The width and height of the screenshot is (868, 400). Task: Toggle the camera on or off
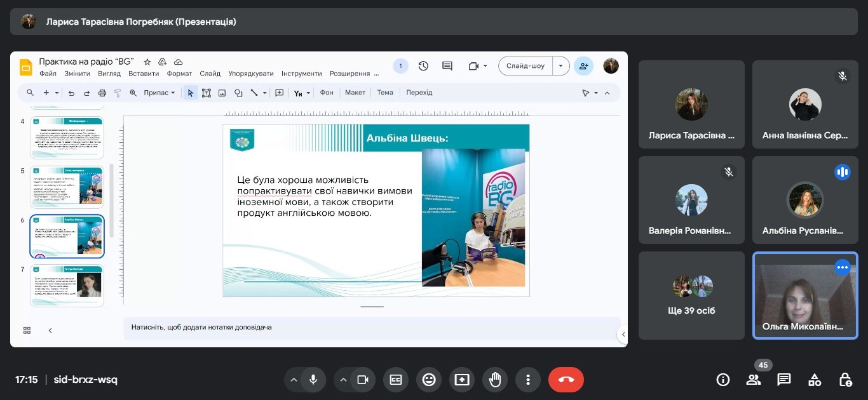click(363, 380)
